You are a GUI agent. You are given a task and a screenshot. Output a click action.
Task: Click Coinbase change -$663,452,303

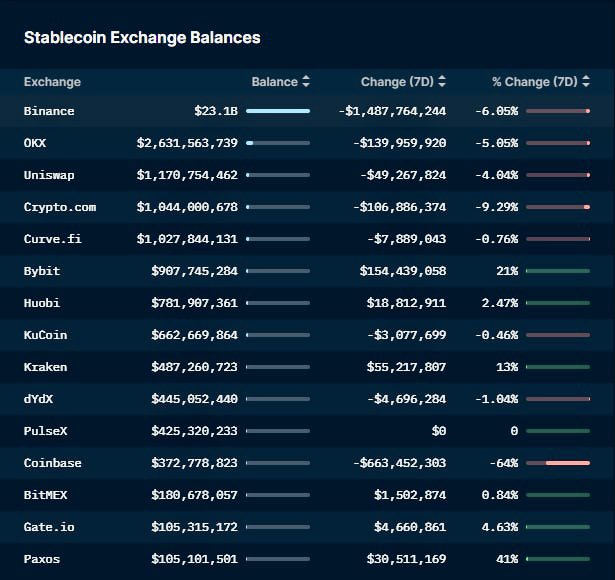point(399,463)
